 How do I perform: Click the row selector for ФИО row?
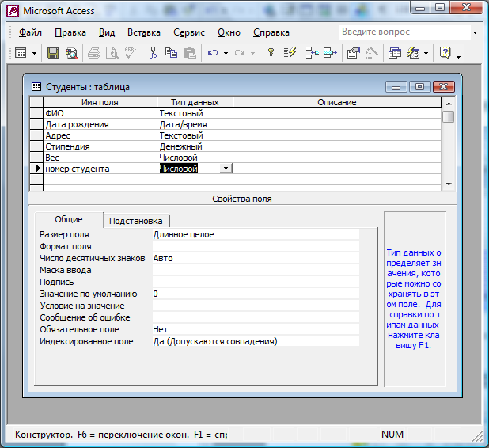tap(36, 113)
